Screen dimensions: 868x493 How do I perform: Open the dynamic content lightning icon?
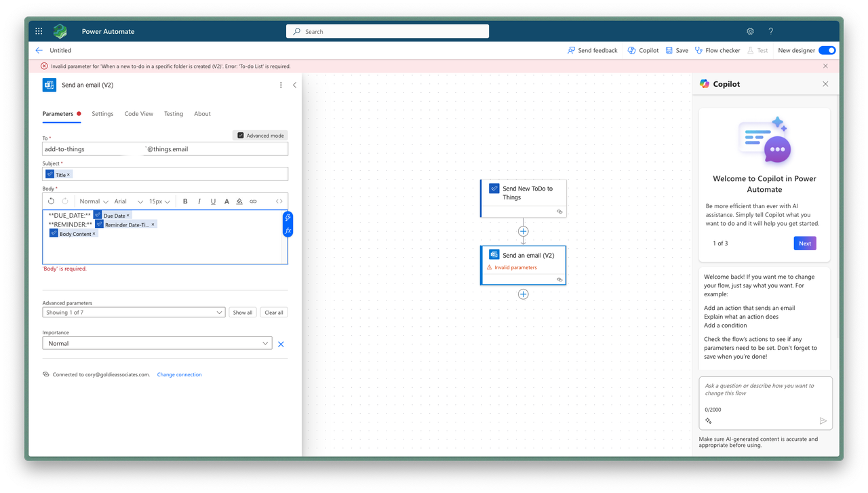tap(288, 218)
